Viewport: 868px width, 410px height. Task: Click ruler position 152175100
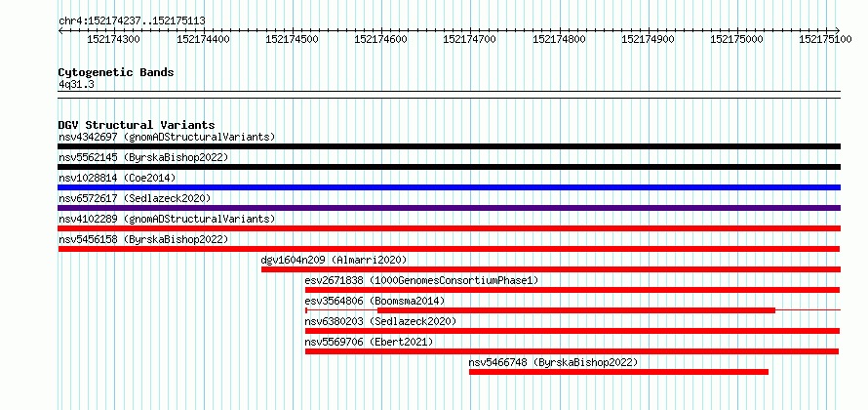tap(825, 39)
